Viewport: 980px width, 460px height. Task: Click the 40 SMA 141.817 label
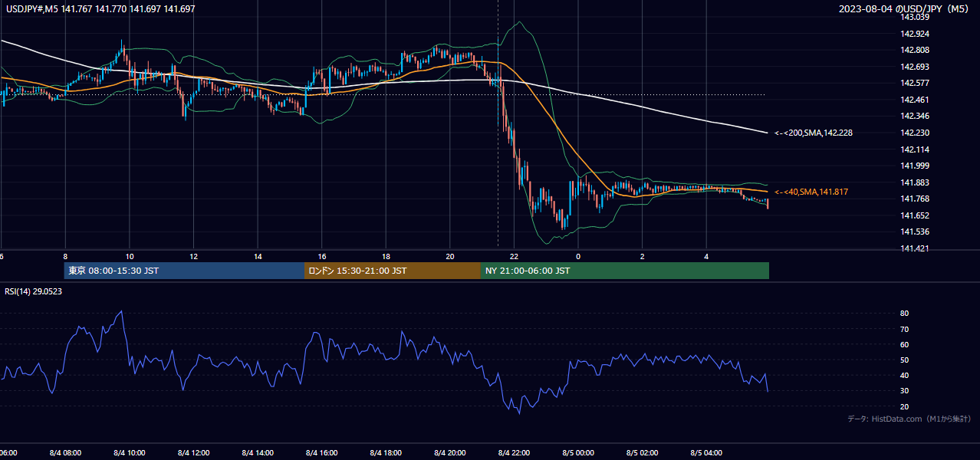[x=811, y=192]
